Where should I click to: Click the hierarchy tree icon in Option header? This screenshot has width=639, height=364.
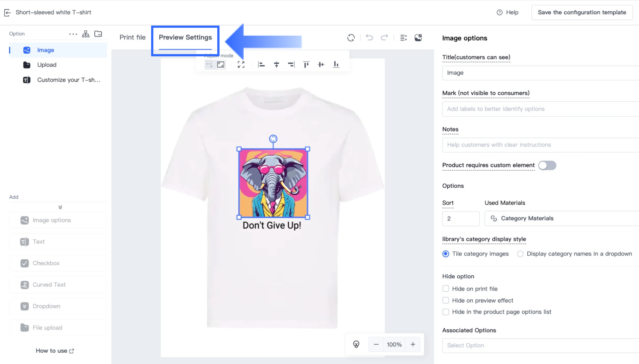(86, 34)
